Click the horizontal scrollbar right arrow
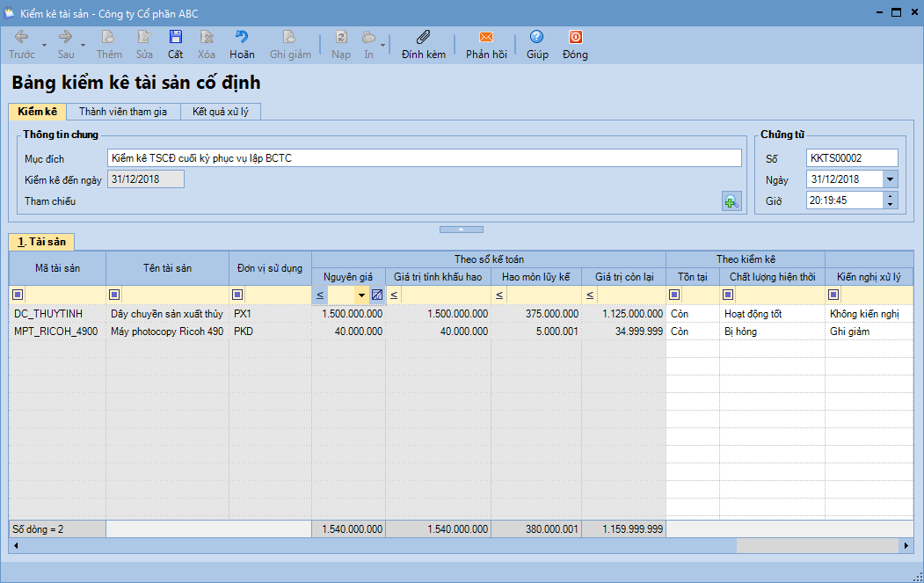The height and width of the screenshot is (583, 924). pos(907,546)
